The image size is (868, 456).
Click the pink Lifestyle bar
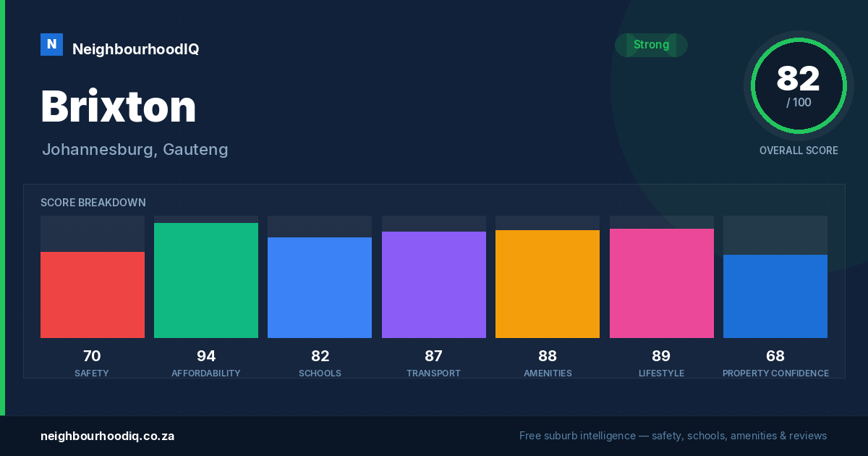coord(662,283)
